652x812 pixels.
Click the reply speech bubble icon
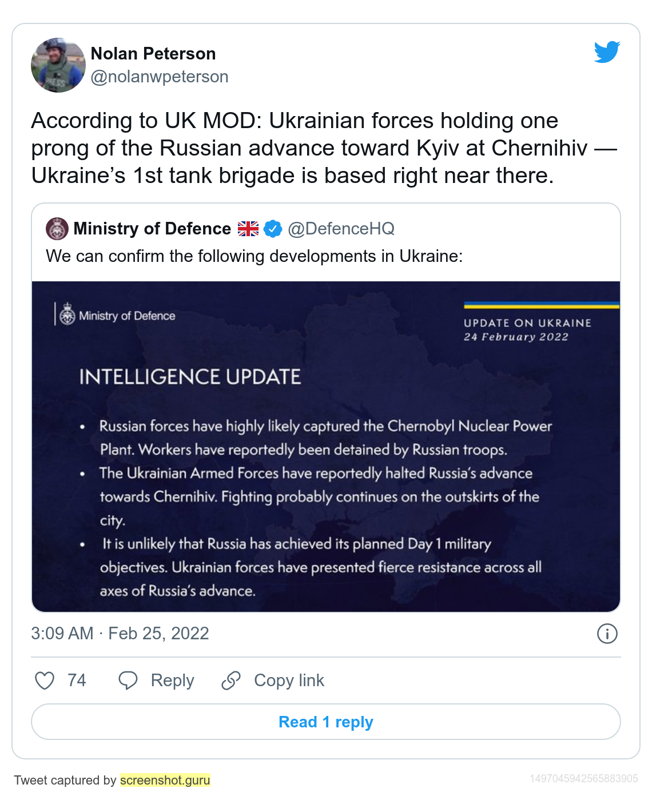click(x=128, y=680)
